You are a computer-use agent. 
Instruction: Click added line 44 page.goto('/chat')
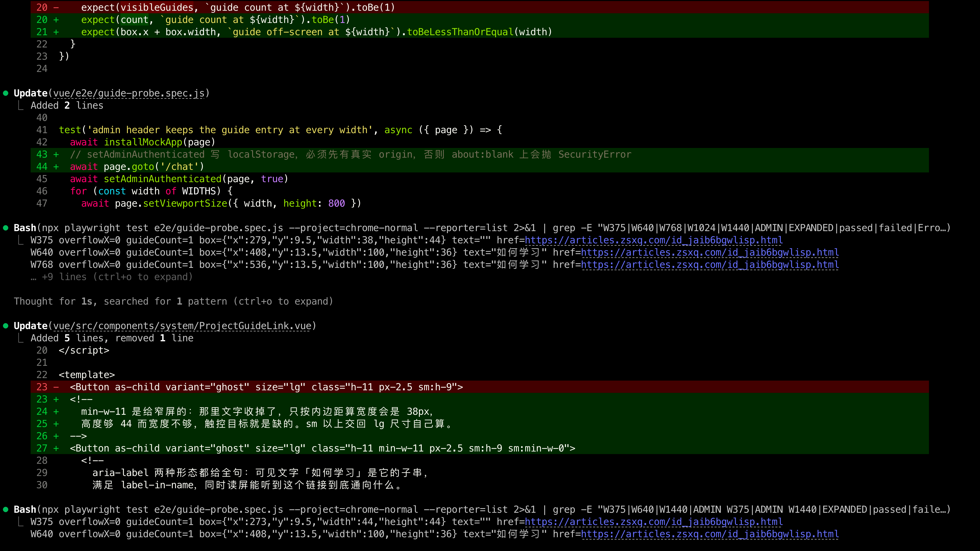(x=479, y=167)
